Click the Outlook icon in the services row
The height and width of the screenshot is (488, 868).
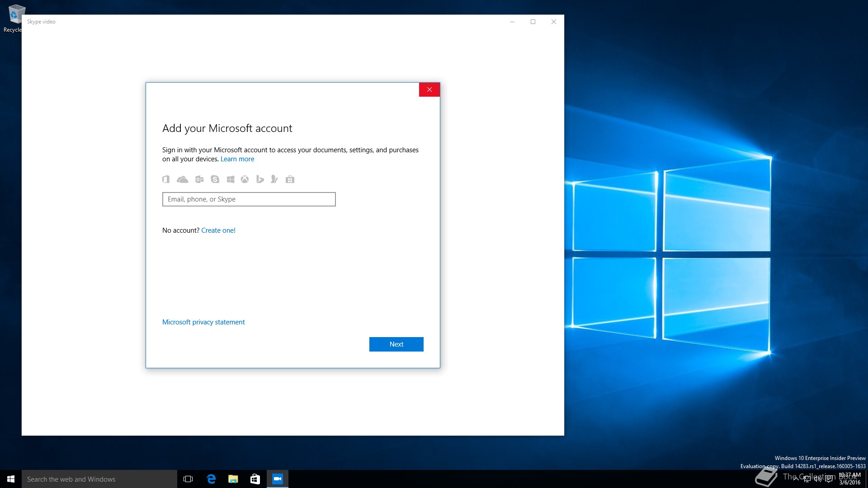[x=199, y=179]
